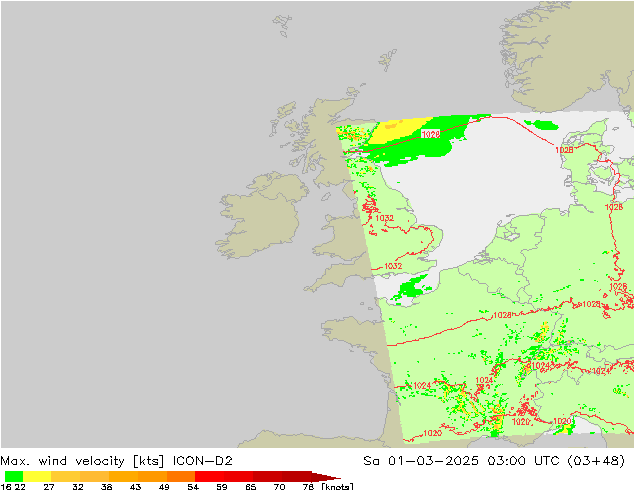The height and width of the screenshot is (490, 634).
Task: Click the legend value '78'
Action: (308, 486)
